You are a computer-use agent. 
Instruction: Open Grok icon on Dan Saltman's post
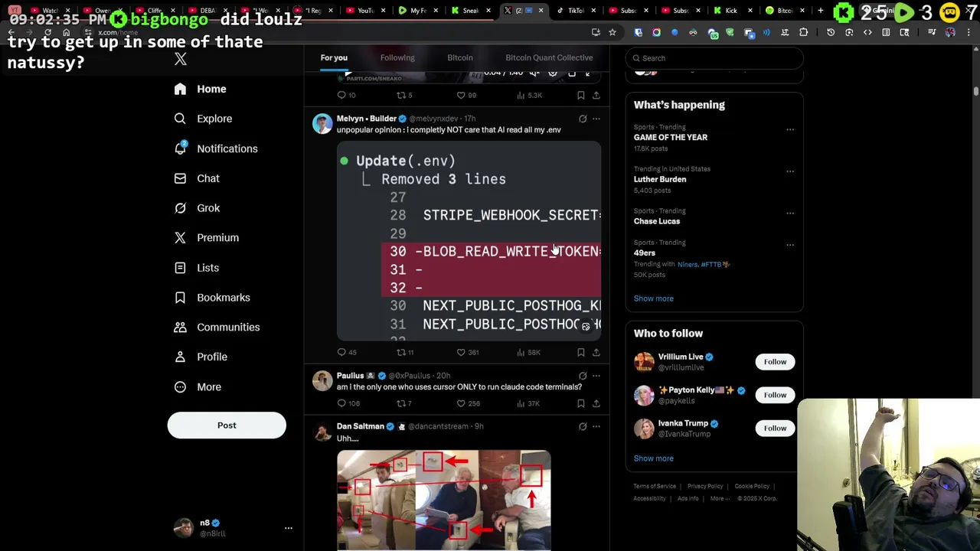pos(583,426)
